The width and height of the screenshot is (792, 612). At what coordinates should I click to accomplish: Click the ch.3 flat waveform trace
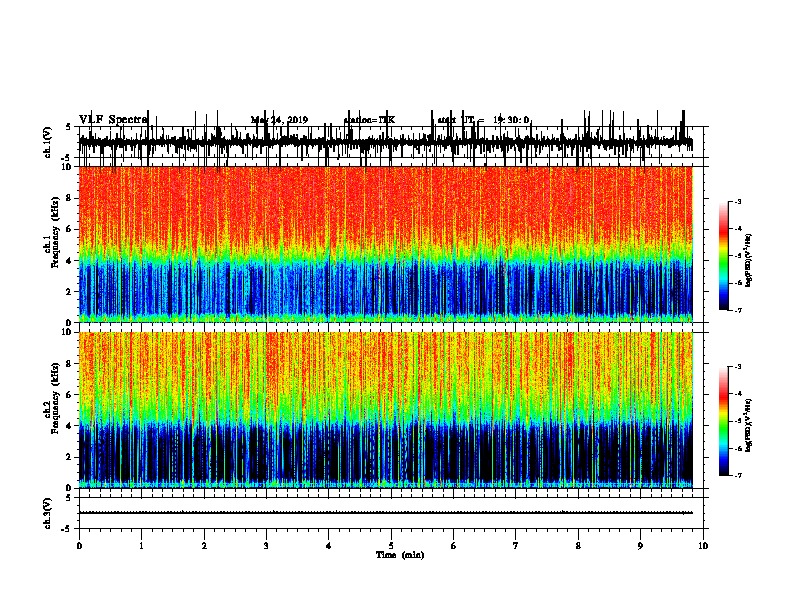click(385, 513)
